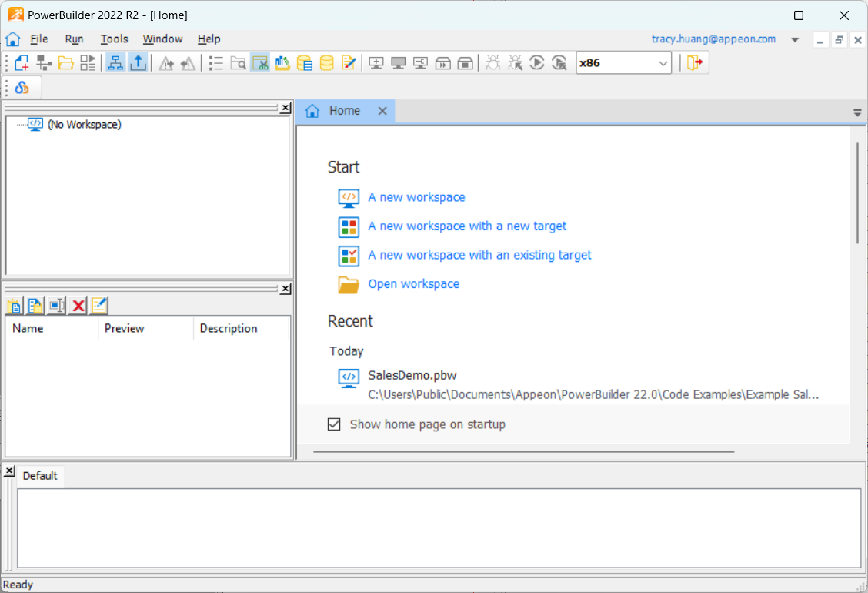Viewport: 868px width, 593px height.
Task: Toggle the highlighted upload arrow toolbar button
Action: (138, 63)
